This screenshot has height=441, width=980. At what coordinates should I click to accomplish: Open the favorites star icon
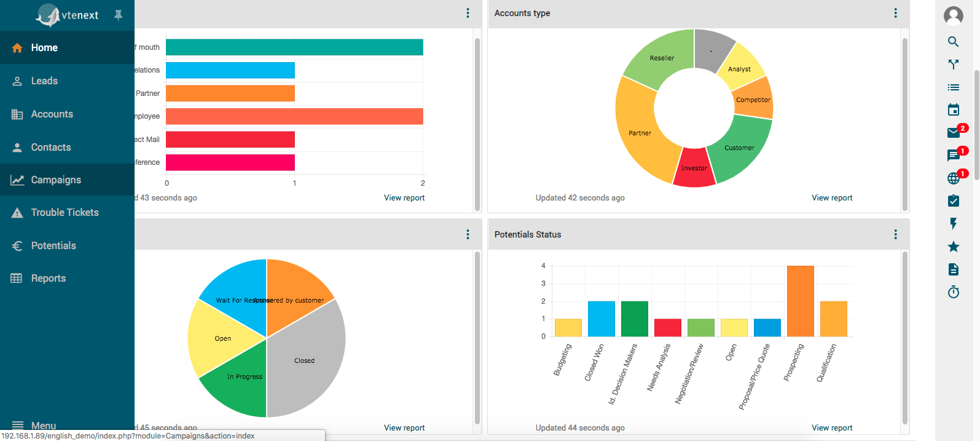[x=953, y=247]
